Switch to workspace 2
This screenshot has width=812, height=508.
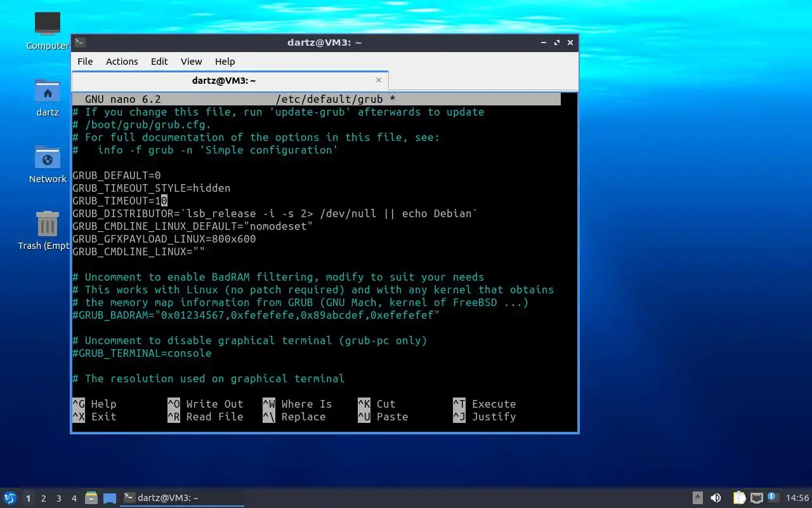click(x=43, y=498)
